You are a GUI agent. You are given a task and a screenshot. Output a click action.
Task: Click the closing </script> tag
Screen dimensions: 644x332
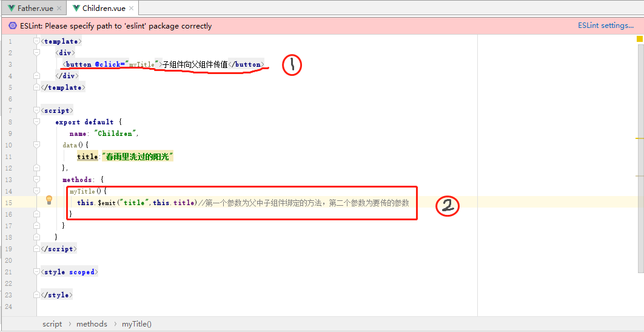click(x=59, y=249)
